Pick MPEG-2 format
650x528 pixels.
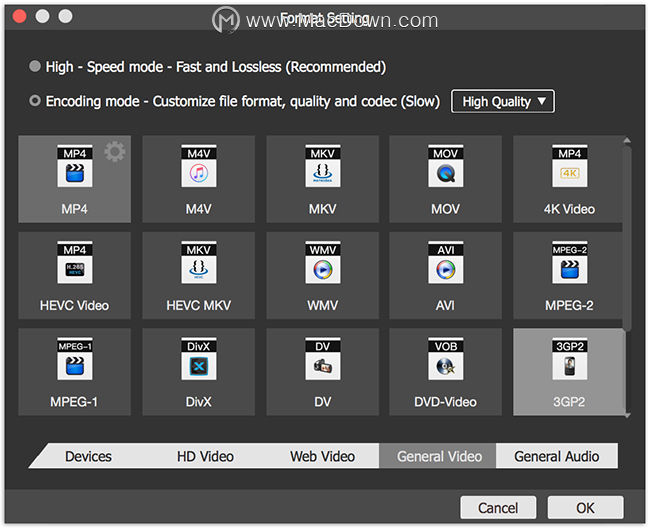568,275
